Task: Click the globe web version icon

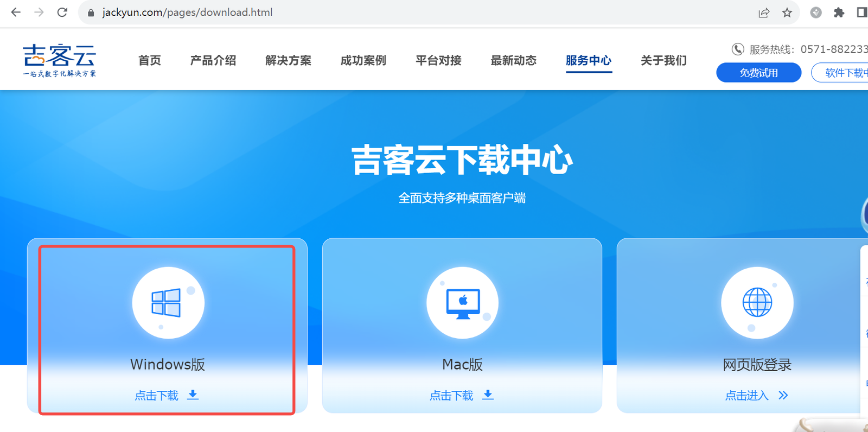Action: click(757, 303)
